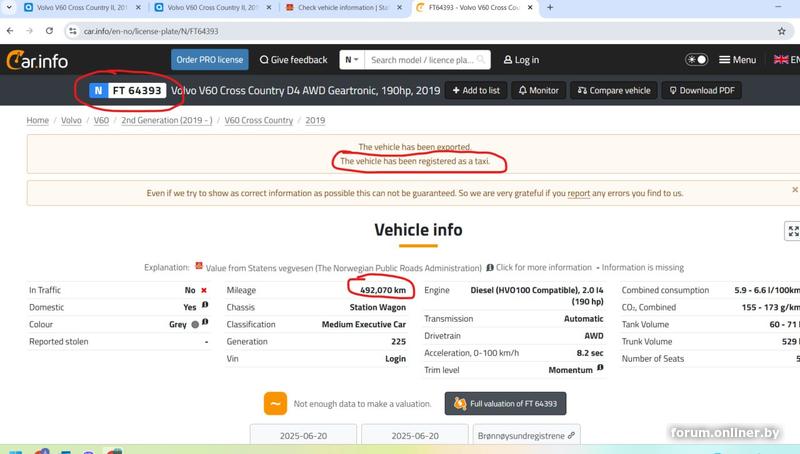
Task: Click the report errors link
Action: [x=579, y=193]
